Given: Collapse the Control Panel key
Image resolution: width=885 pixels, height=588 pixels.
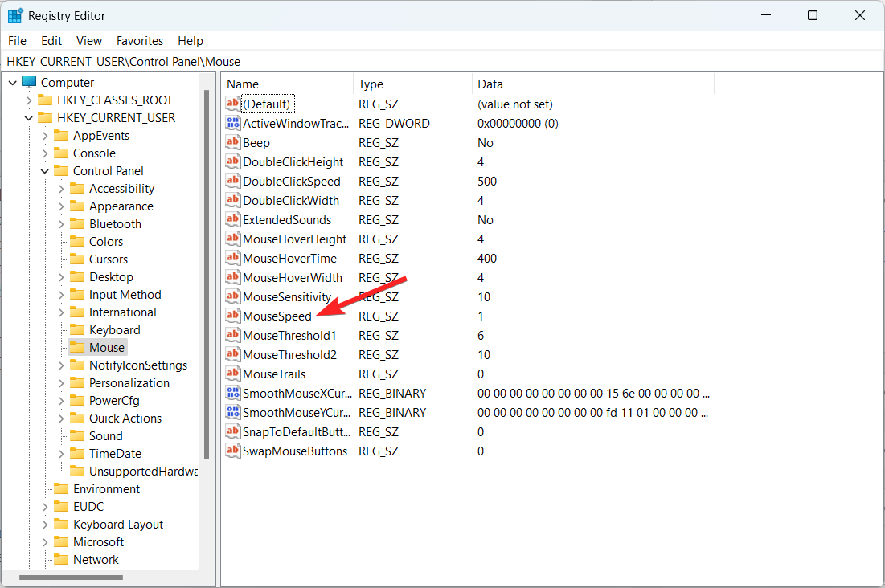Looking at the screenshot, I should tap(44, 171).
